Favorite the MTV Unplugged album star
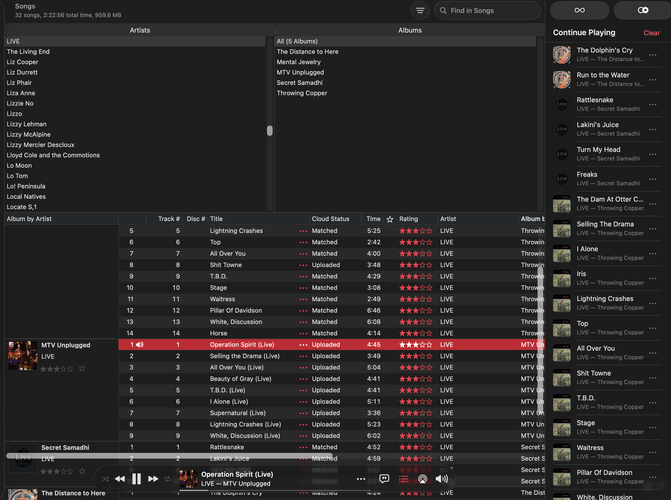Screen dimensions: 671x500 [x=82, y=369]
